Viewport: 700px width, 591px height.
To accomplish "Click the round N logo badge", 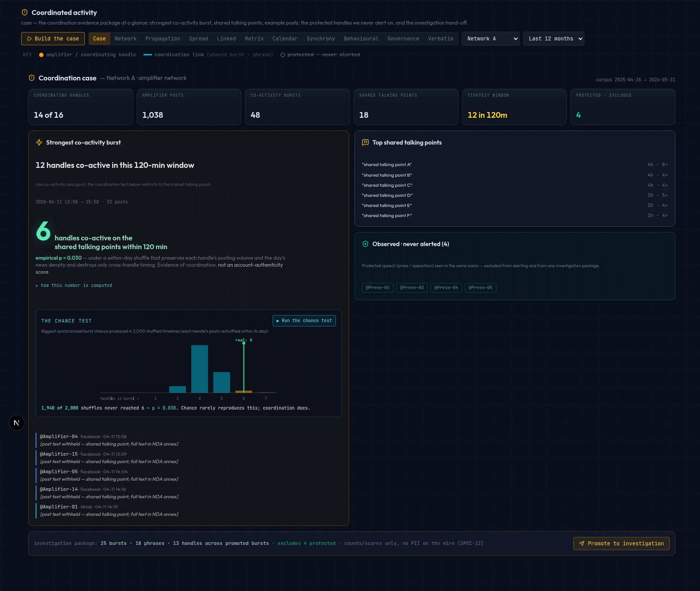I will pos(17,423).
